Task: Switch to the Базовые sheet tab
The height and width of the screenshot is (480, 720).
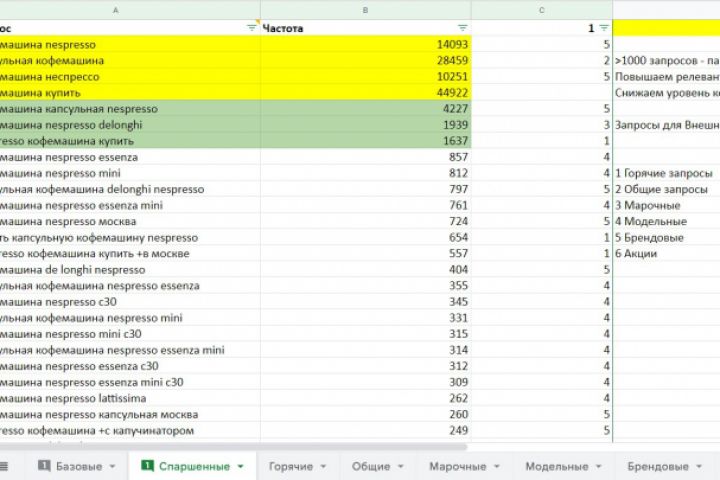Action: coord(79,466)
